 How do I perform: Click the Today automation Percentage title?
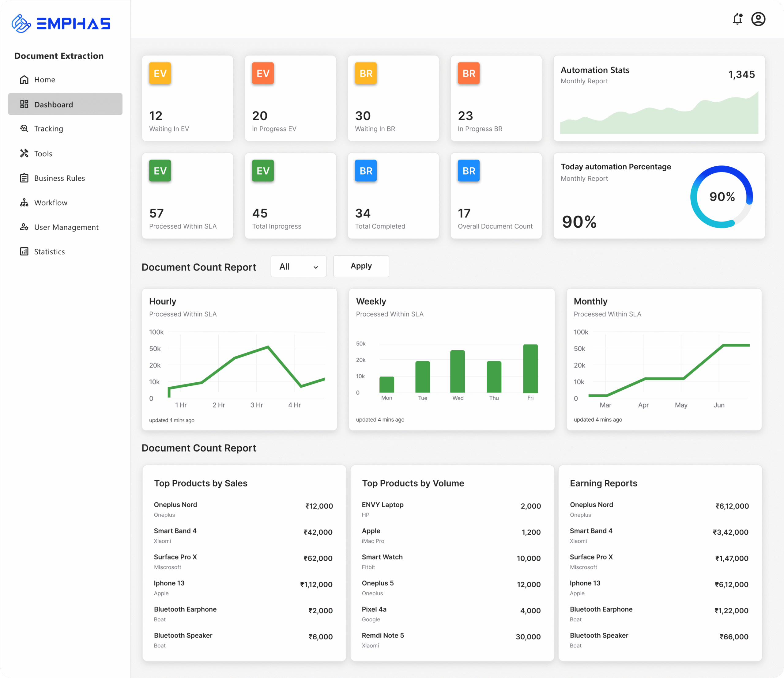pyautogui.click(x=616, y=167)
